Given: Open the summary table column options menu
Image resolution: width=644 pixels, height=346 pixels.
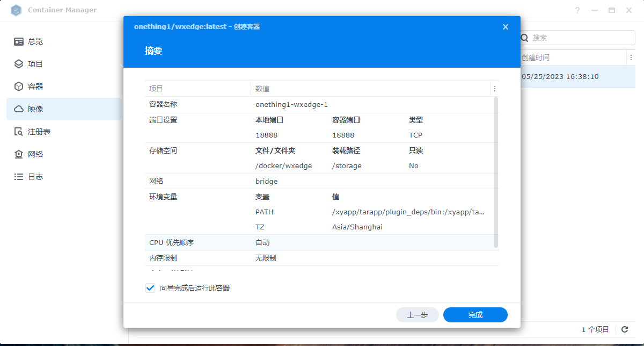Looking at the screenshot, I should [x=495, y=89].
